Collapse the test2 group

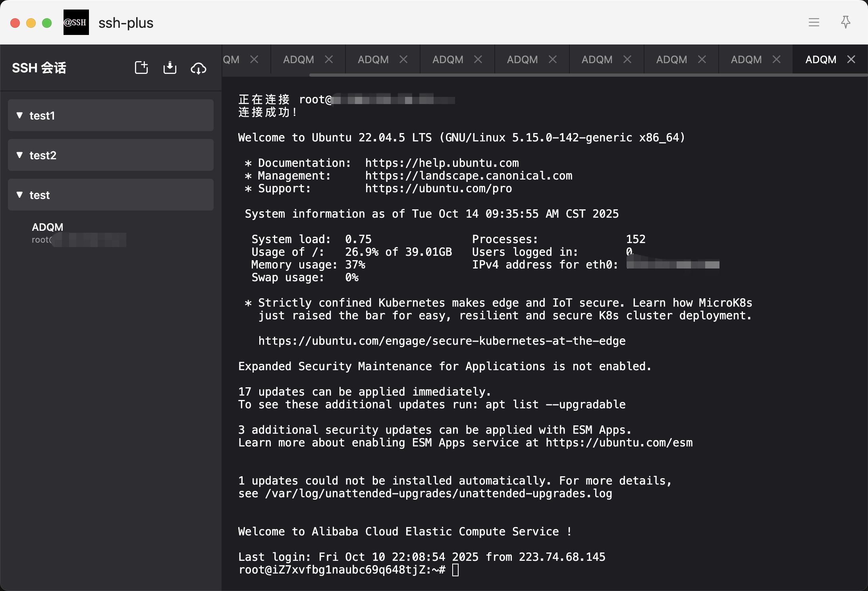pos(20,155)
